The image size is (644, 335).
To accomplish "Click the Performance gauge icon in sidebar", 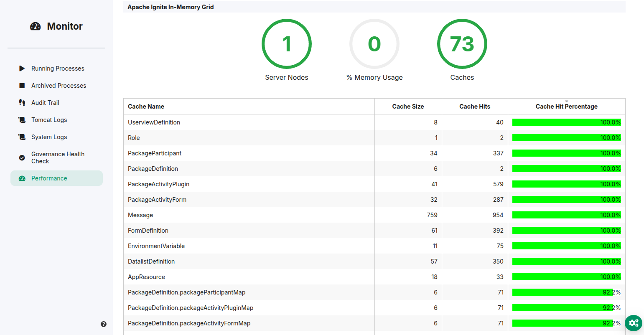I will 22,178.
